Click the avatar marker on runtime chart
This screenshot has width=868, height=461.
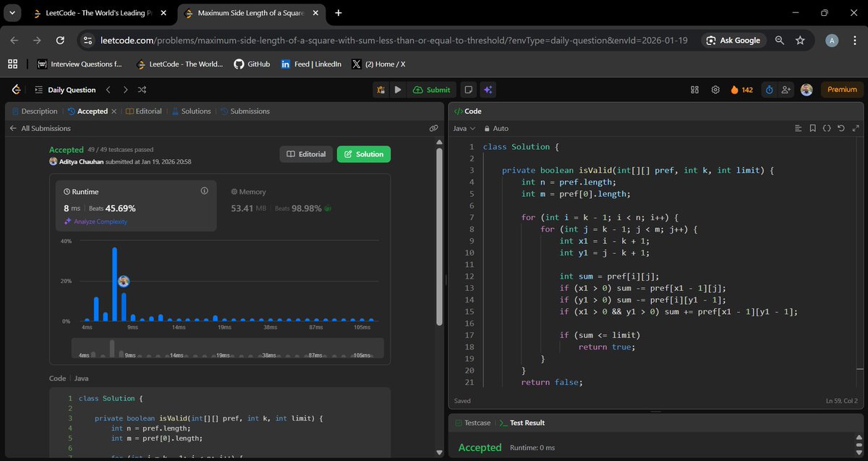124,281
